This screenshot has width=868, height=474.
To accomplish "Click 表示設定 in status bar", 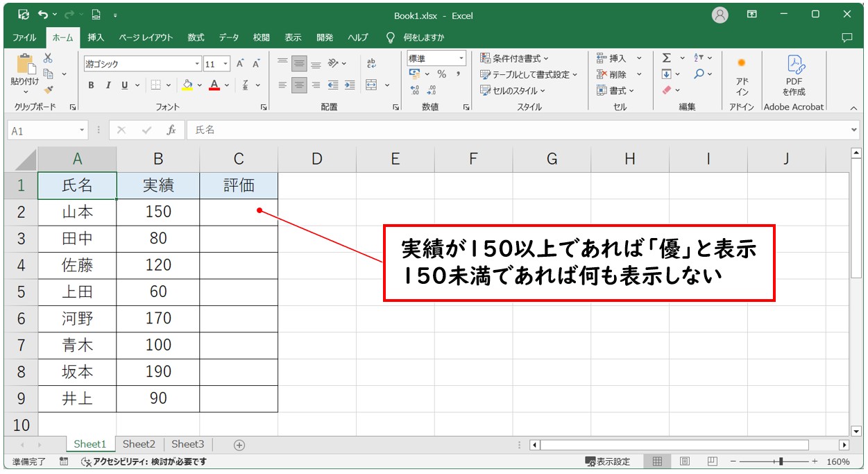I will pos(608,462).
